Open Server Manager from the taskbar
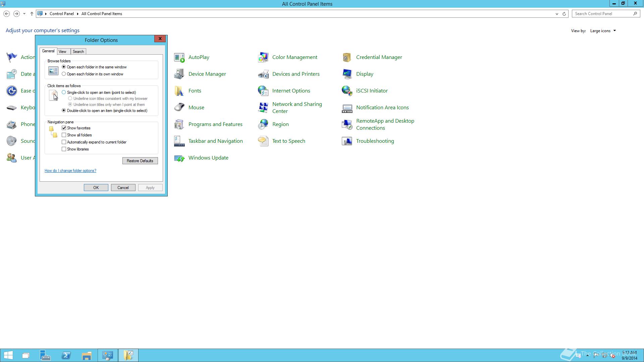 pos(45,355)
